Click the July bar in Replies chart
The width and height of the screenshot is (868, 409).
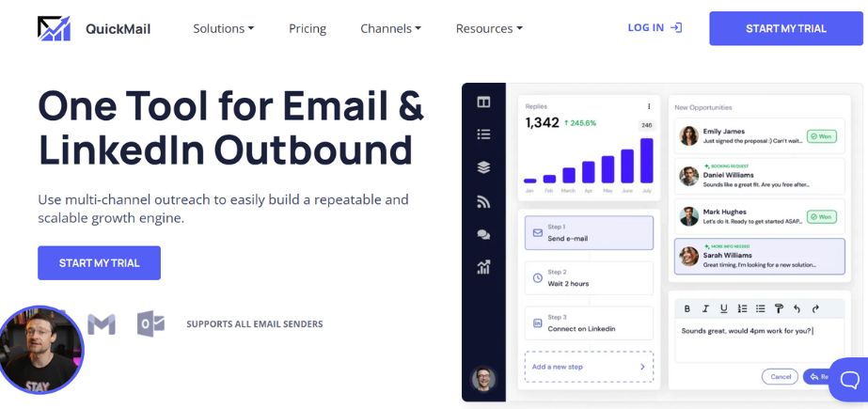click(647, 161)
